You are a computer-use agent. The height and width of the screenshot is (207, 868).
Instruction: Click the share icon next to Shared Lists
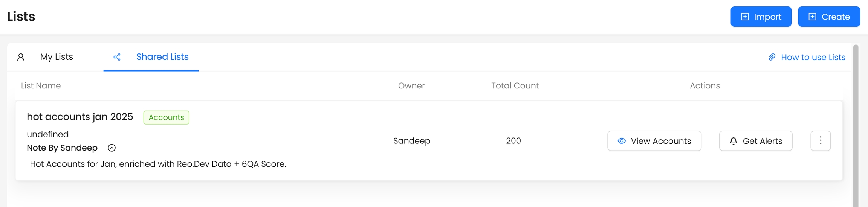coord(117,57)
